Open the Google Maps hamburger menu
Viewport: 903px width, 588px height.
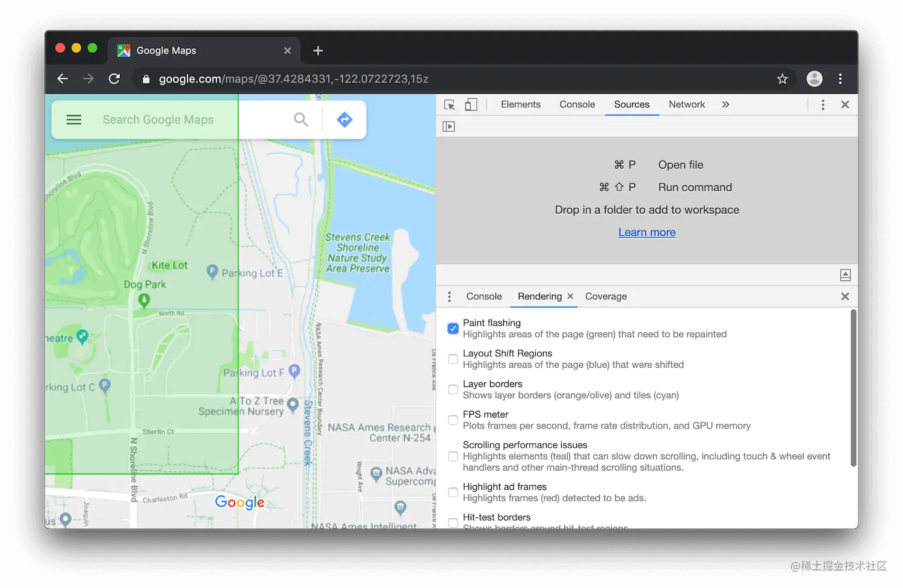coord(74,120)
